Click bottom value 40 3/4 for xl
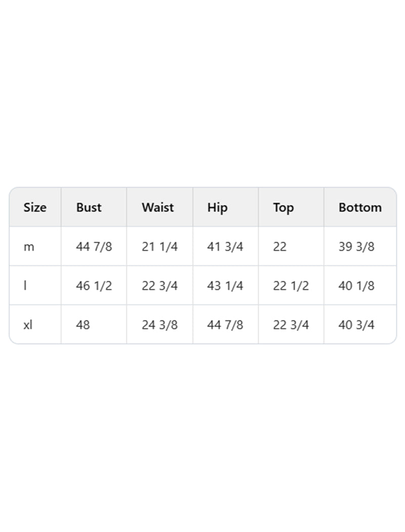Screen dimensions: 405x532 (x=356, y=325)
